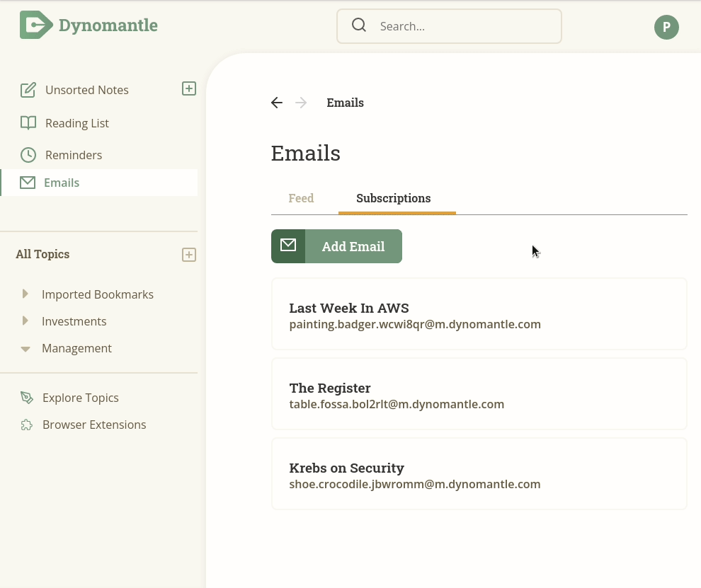The height and width of the screenshot is (588, 701).
Task: Open the Investments topic
Action: click(x=74, y=321)
